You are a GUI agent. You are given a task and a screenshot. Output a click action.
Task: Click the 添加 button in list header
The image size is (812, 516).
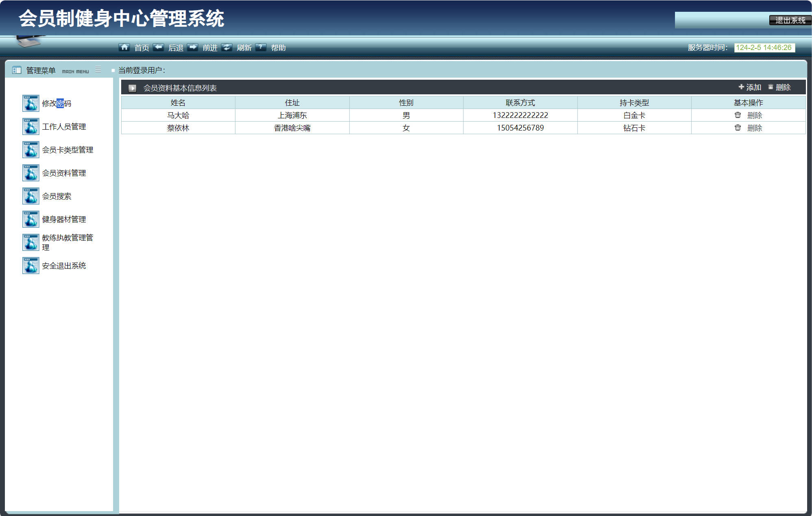pos(750,87)
